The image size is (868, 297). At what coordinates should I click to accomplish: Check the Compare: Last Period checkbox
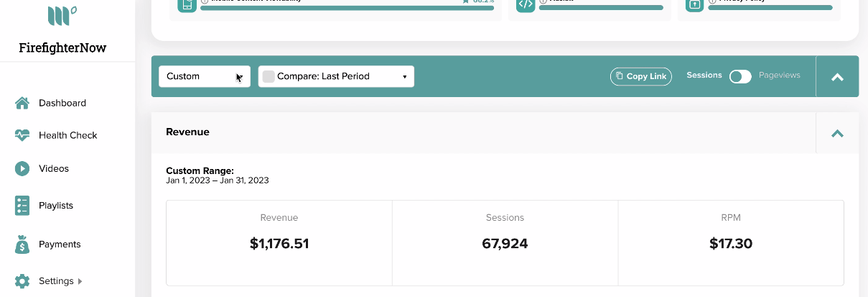pyautogui.click(x=269, y=76)
